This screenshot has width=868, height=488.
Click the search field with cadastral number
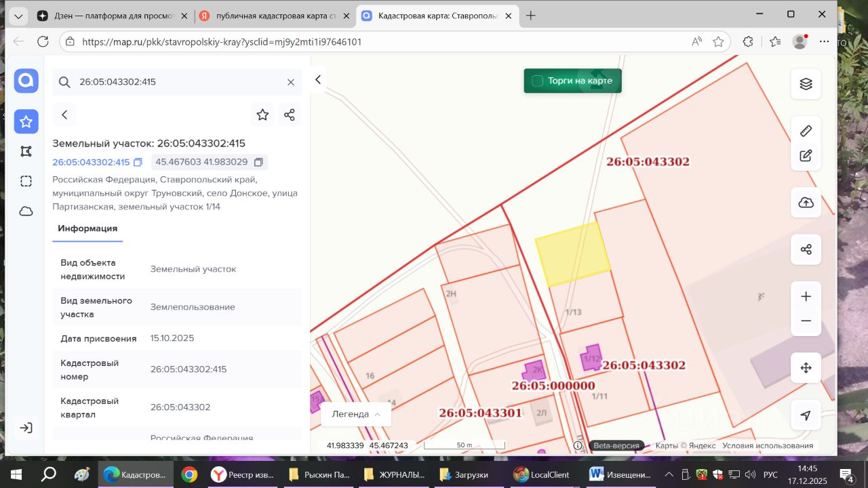(x=178, y=82)
